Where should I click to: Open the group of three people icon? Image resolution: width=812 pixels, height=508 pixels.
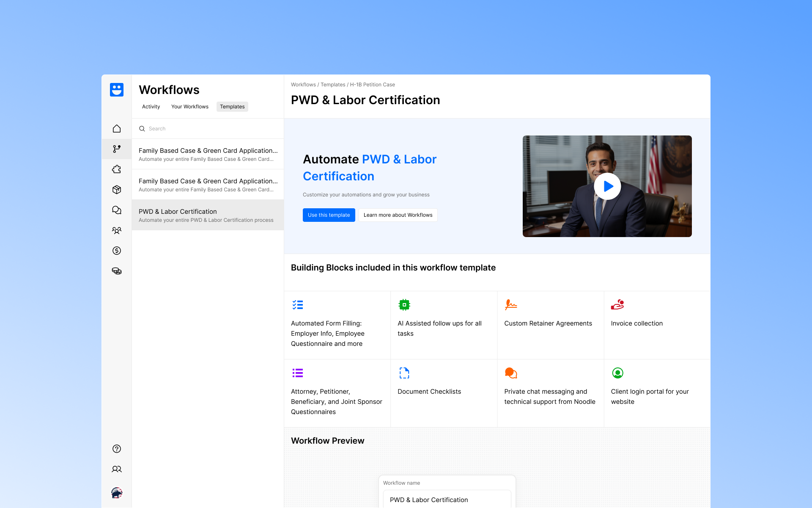click(x=117, y=230)
